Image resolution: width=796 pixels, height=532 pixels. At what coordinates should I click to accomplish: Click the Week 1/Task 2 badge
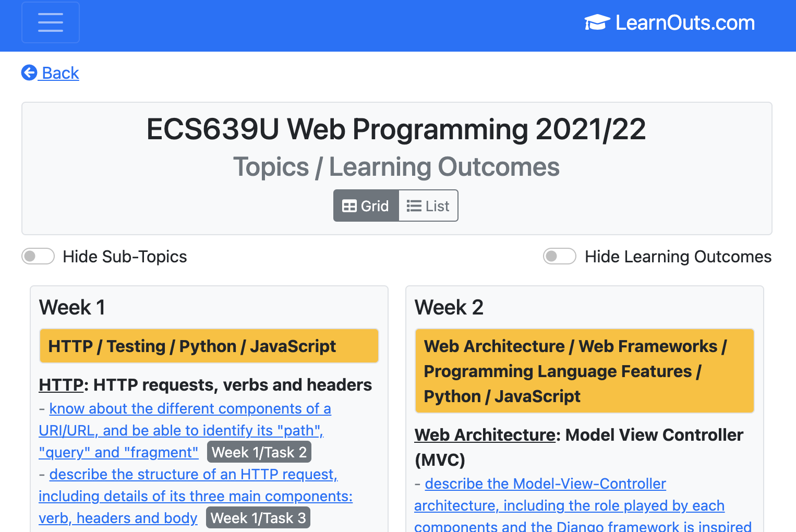(x=259, y=452)
